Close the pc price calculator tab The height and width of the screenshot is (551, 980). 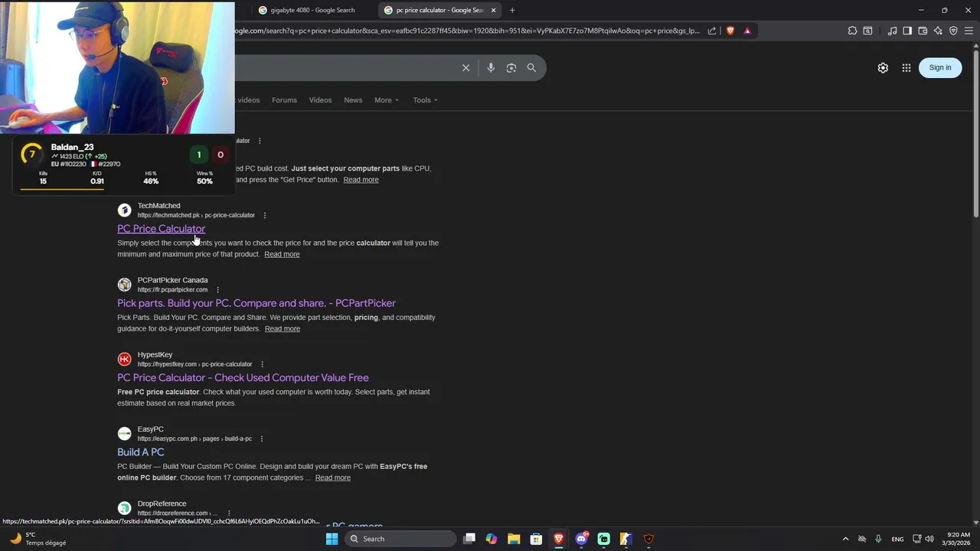493,10
